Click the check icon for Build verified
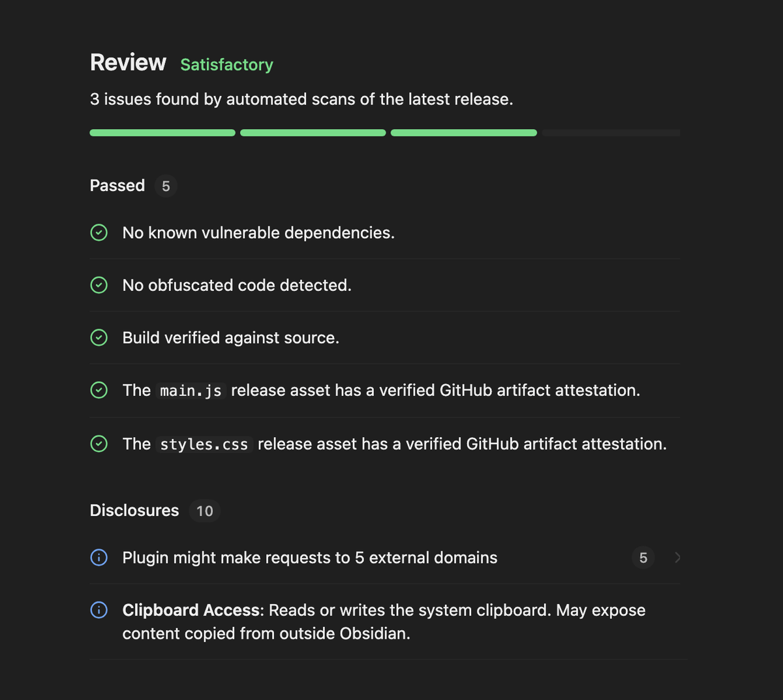This screenshot has width=783, height=700. (99, 337)
